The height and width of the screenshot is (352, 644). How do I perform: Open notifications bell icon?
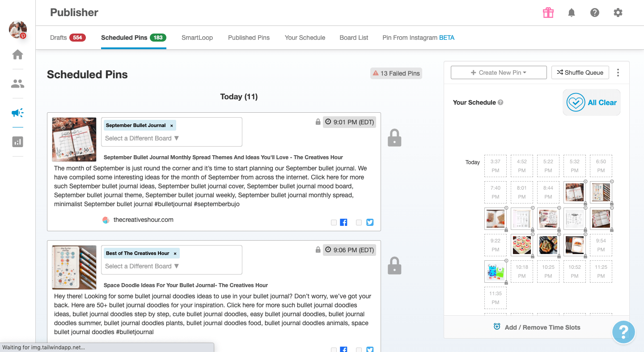572,13
